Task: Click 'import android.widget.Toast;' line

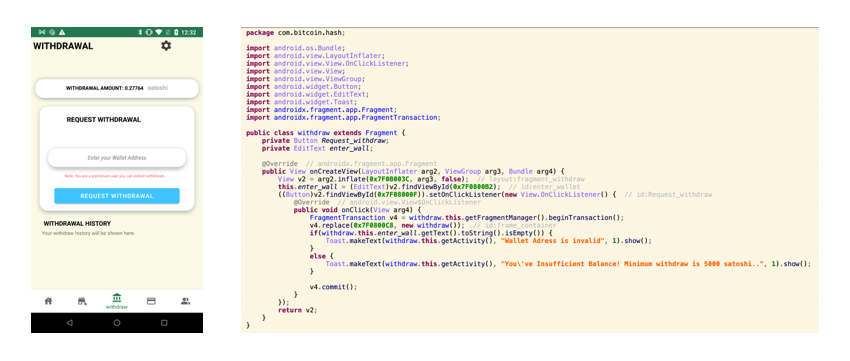Action: [301, 101]
